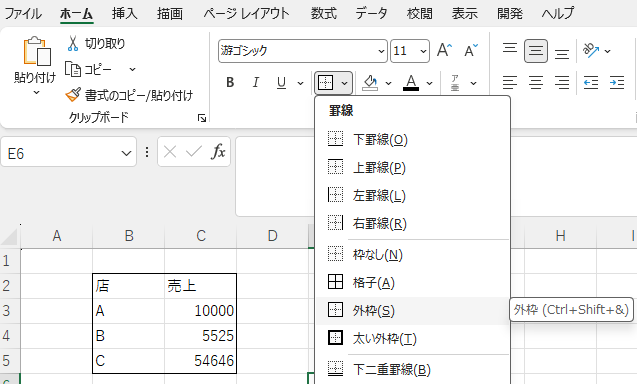Expand the borders dropdown arrow

344,83
